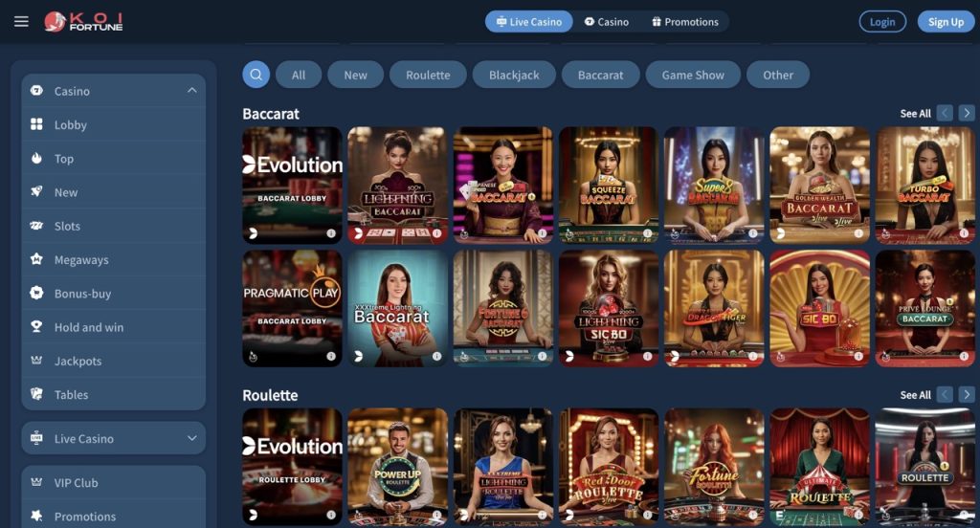
Task: Click previous arrow in Roulette section
Action: pos(945,394)
